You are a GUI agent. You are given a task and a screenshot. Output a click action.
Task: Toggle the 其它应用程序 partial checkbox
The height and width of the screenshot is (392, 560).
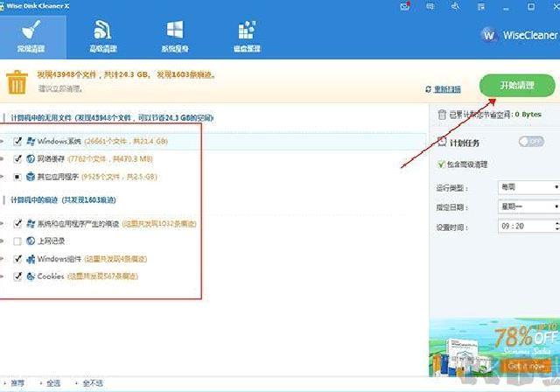(x=17, y=177)
